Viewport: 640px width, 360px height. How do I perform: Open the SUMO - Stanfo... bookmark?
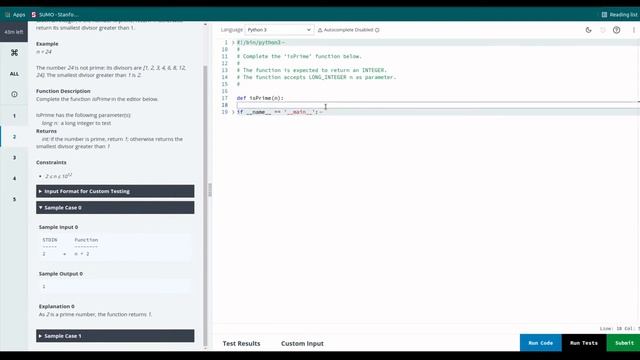pyautogui.click(x=55, y=15)
